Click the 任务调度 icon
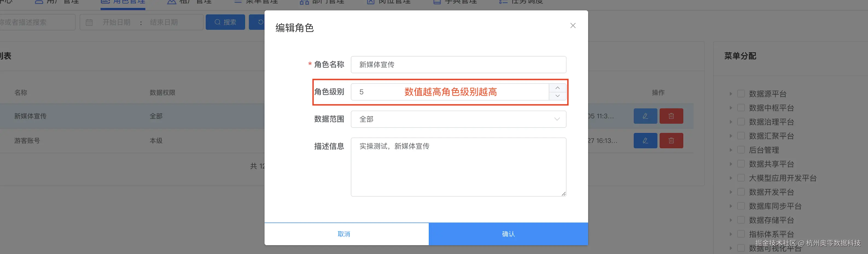This screenshot has height=254, width=868. point(503,2)
